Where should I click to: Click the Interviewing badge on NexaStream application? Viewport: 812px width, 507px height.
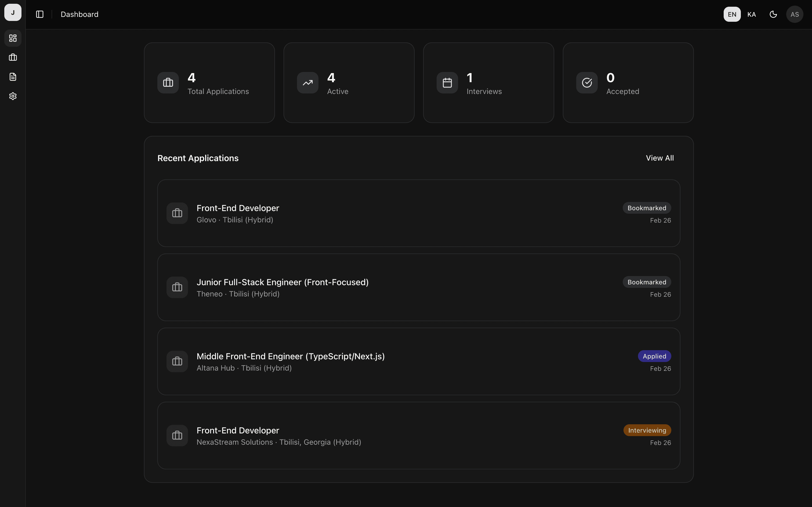click(x=647, y=430)
